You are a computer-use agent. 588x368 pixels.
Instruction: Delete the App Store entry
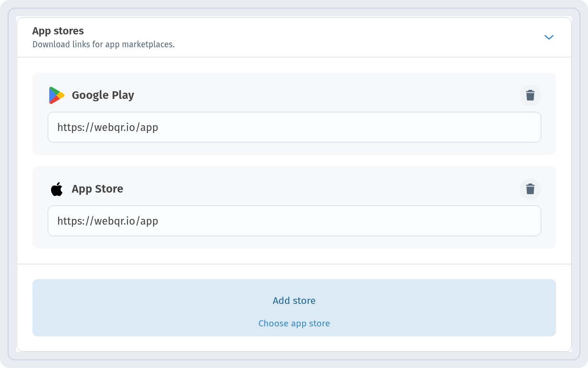[x=530, y=189]
